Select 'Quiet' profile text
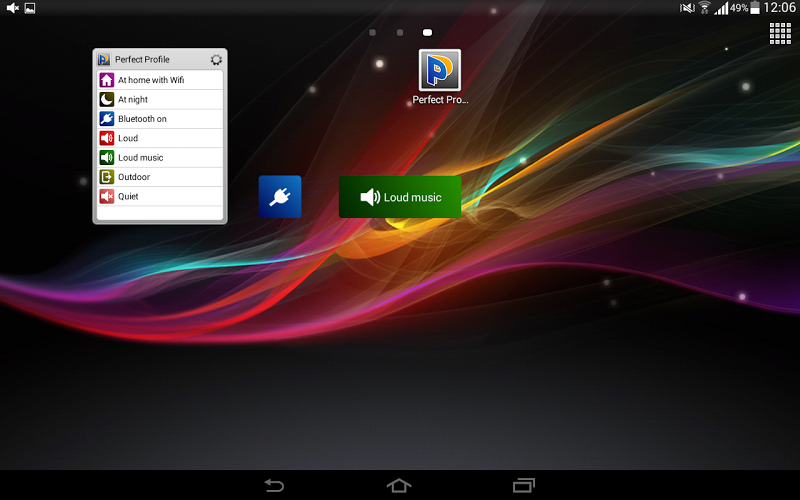The height and width of the screenshot is (500, 800). [x=128, y=196]
